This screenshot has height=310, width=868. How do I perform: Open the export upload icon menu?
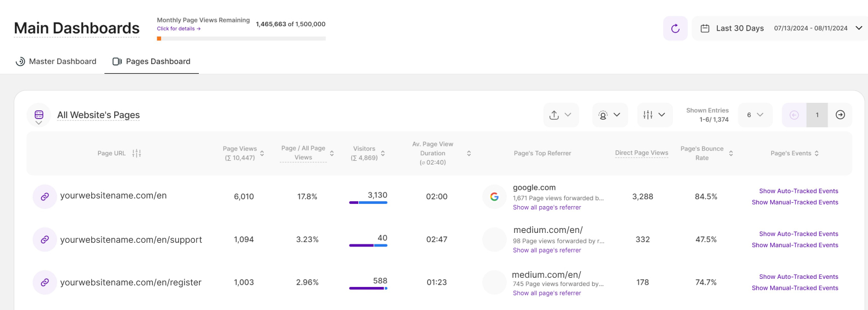pyautogui.click(x=560, y=115)
